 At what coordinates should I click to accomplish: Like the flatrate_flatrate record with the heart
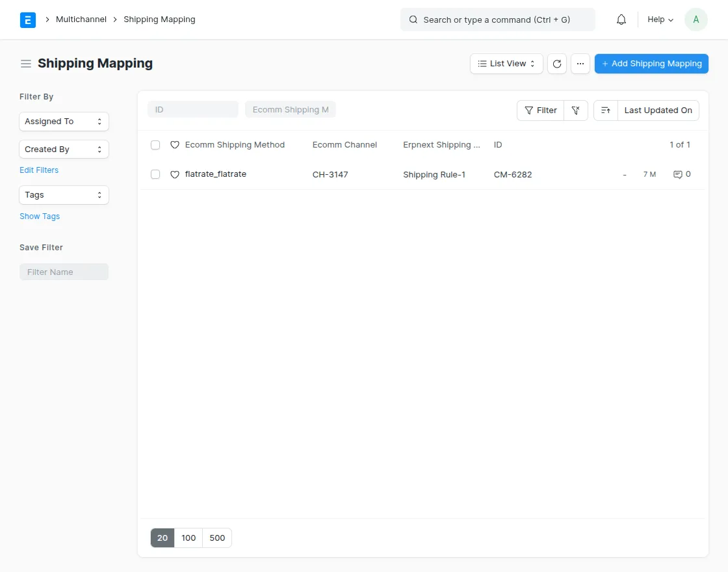[x=175, y=174]
